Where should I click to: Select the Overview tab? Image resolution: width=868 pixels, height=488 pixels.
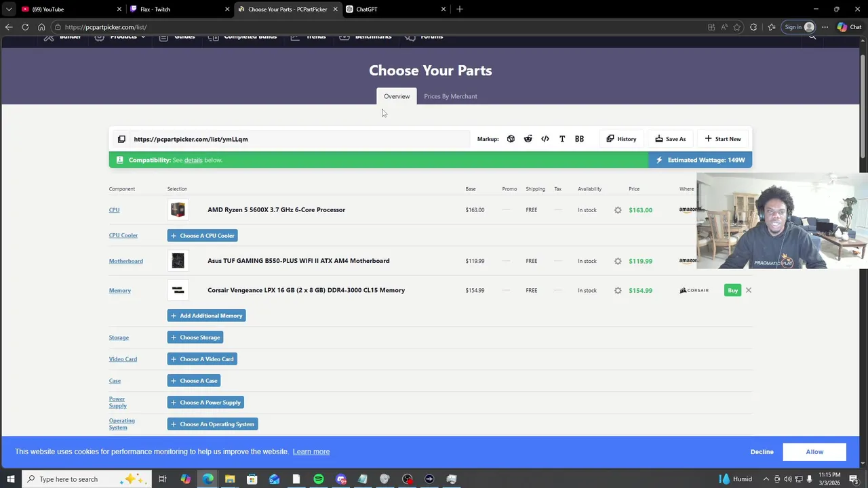pos(397,96)
